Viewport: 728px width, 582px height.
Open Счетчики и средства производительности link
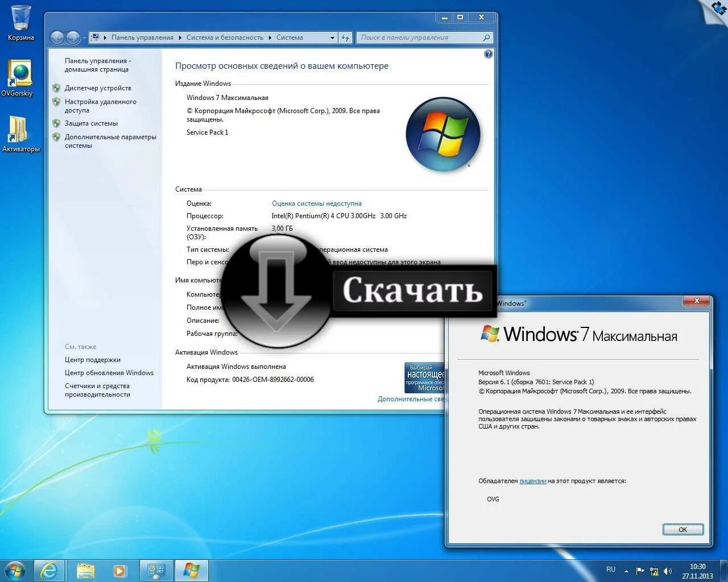coord(97,390)
